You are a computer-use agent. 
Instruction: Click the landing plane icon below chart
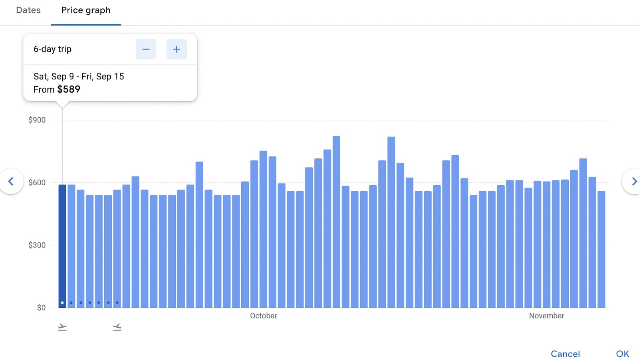click(117, 327)
